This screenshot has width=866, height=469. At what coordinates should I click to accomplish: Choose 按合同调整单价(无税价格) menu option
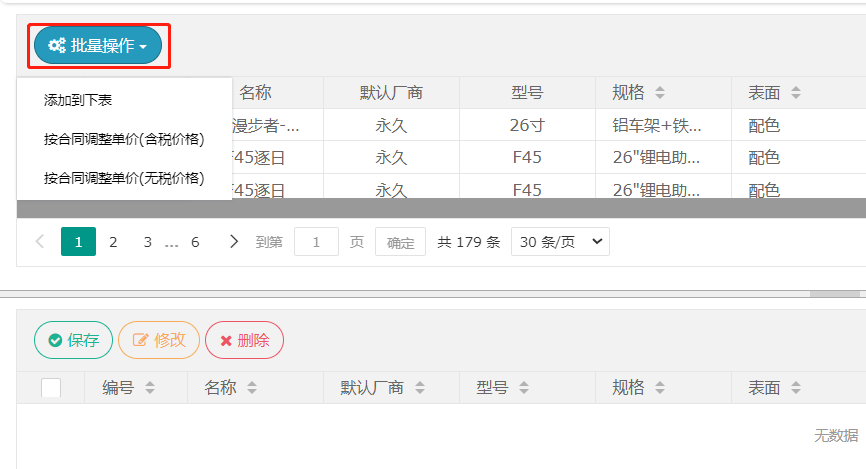[x=124, y=178]
